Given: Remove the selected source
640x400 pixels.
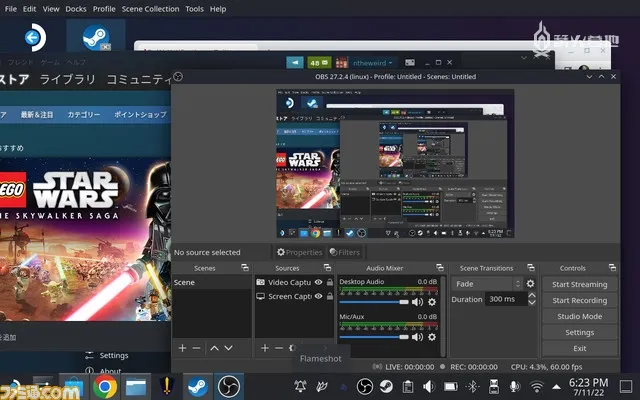Looking at the screenshot, I should coord(279,348).
